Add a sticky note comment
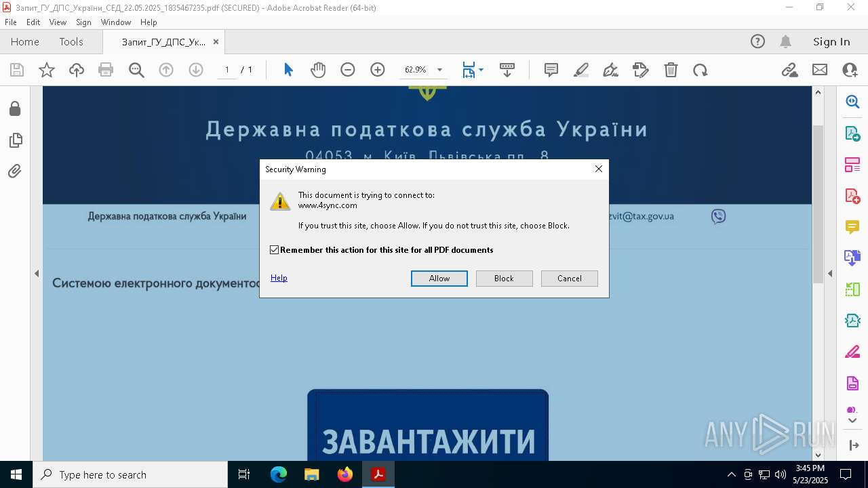Image resolution: width=868 pixels, height=488 pixels. 551,70
